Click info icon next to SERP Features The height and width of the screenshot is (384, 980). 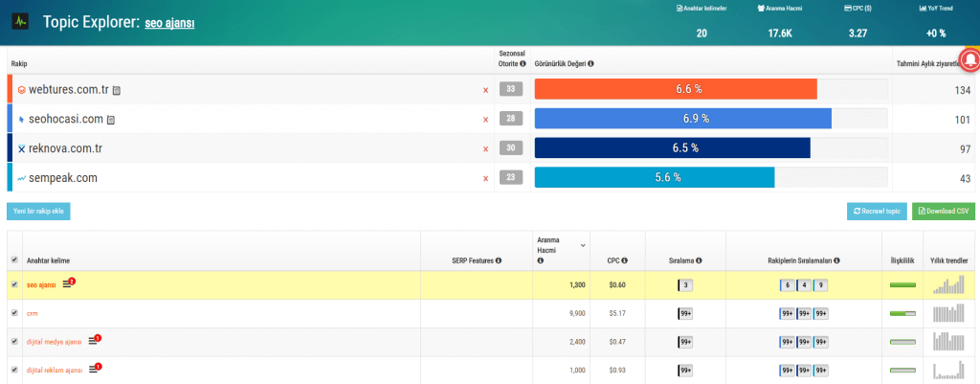pos(499,260)
